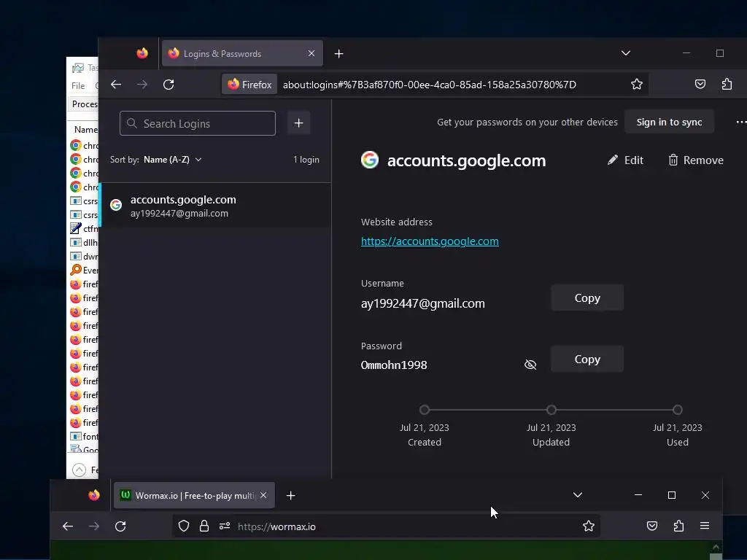747x560 pixels.
Task: Go back in Wormax window
Action: (68, 526)
